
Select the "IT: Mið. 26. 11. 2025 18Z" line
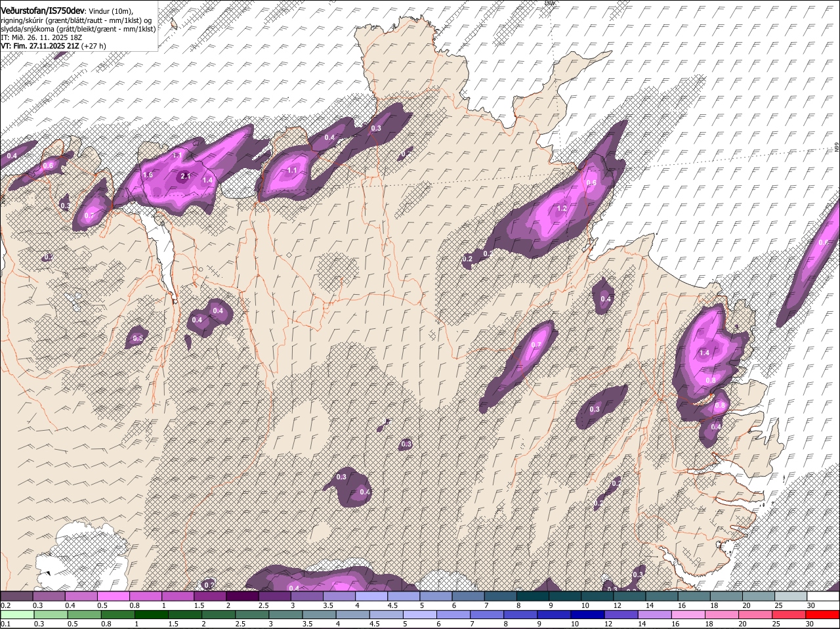41,37
